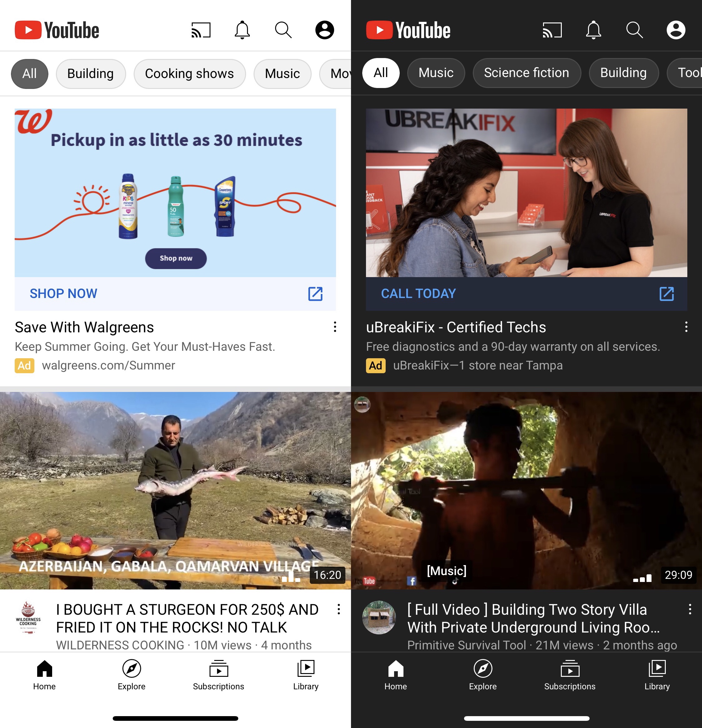Click the Building filter chip left screen
702x728 pixels.
(x=91, y=73)
